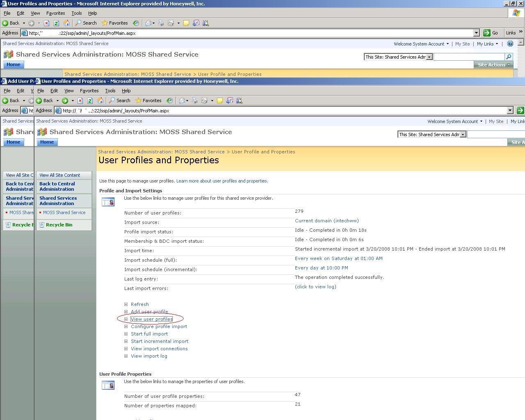Click Configure profile import link
Viewport: 525px width, 420px height.
(159, 326)
